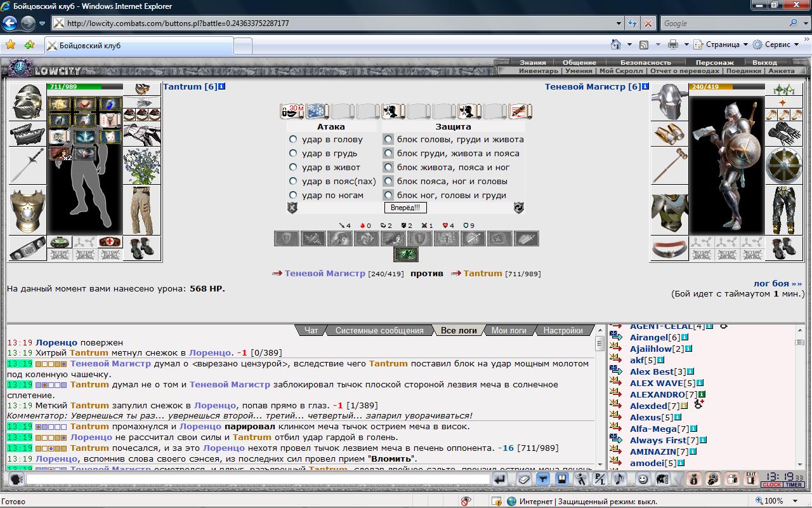The width and height of the screenshot is (812, 508).
Task: Activate the green glowing combat technique icon
Action: tap(406, 255)
